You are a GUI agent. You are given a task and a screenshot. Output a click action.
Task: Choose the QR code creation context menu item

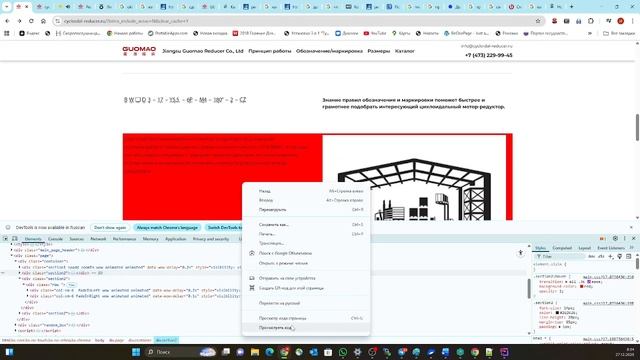306,288
